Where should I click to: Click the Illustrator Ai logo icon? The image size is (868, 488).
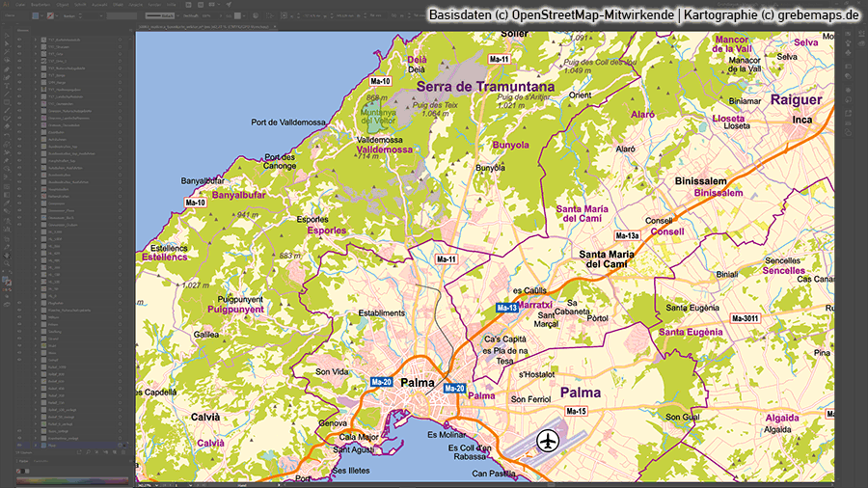(6, 5)
